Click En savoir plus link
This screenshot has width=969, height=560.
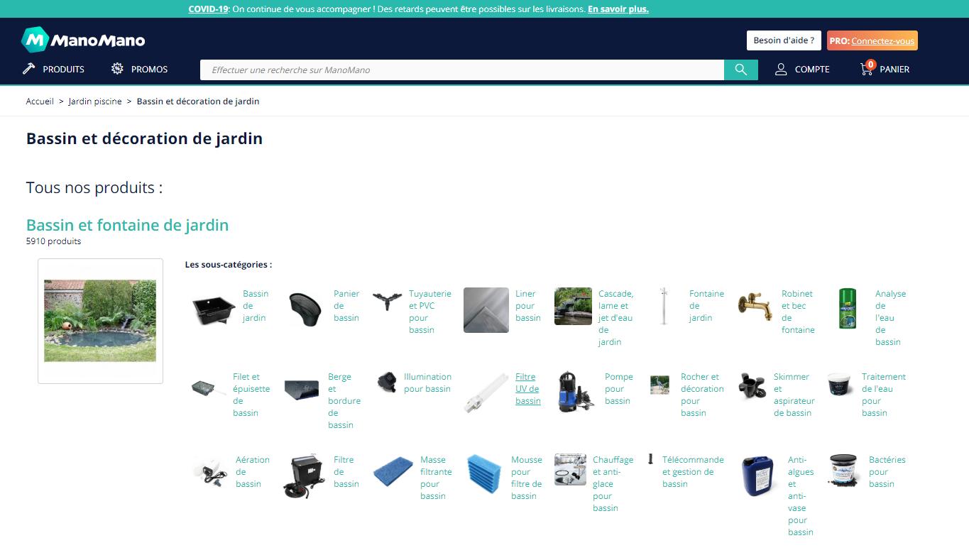(x=618, y=9)
